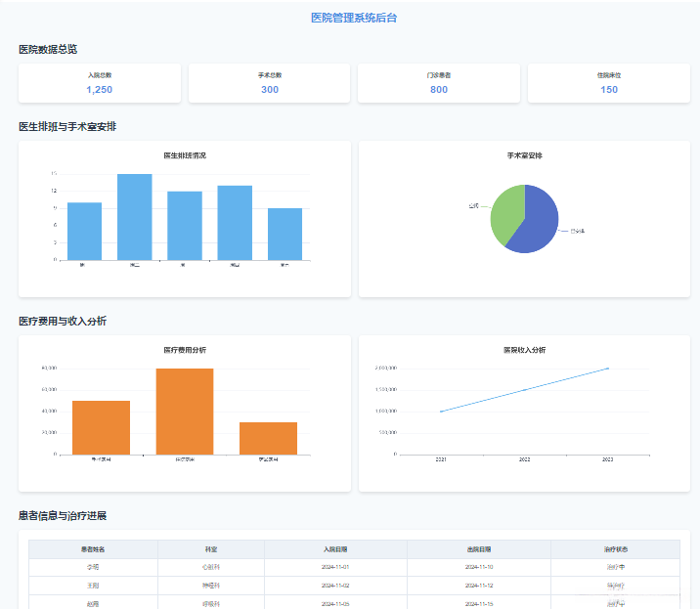Select the last blue bar in doctor schedule chart
Screen dimensions: 700x609
[284, 234]
